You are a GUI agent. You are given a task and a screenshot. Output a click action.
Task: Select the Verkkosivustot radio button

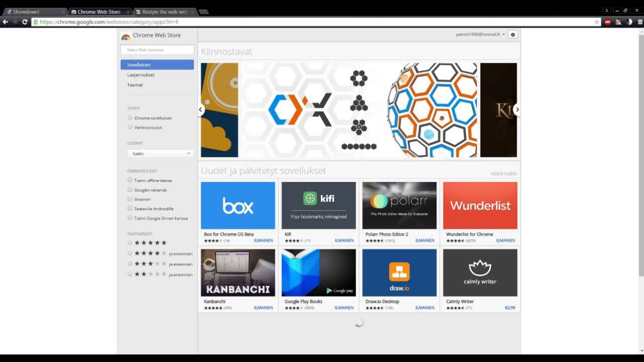(x=130, y=127)
